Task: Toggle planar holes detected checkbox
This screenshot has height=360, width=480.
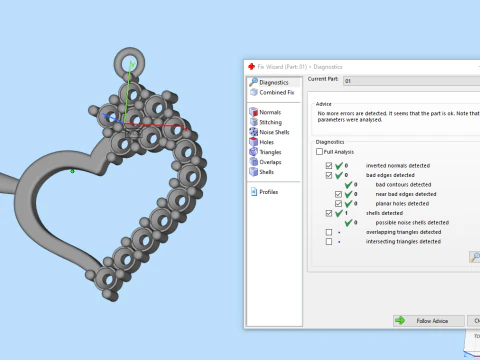Action: [338, 204]
